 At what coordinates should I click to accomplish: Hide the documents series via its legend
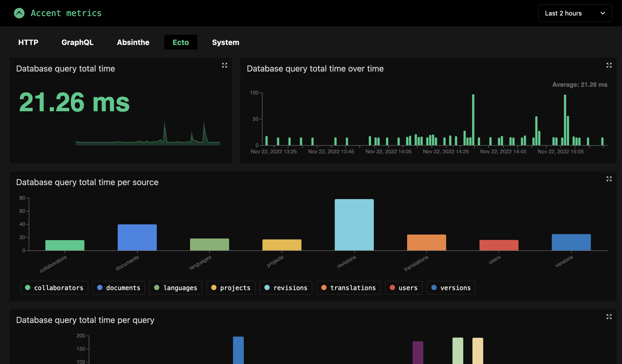pos(119,288)
